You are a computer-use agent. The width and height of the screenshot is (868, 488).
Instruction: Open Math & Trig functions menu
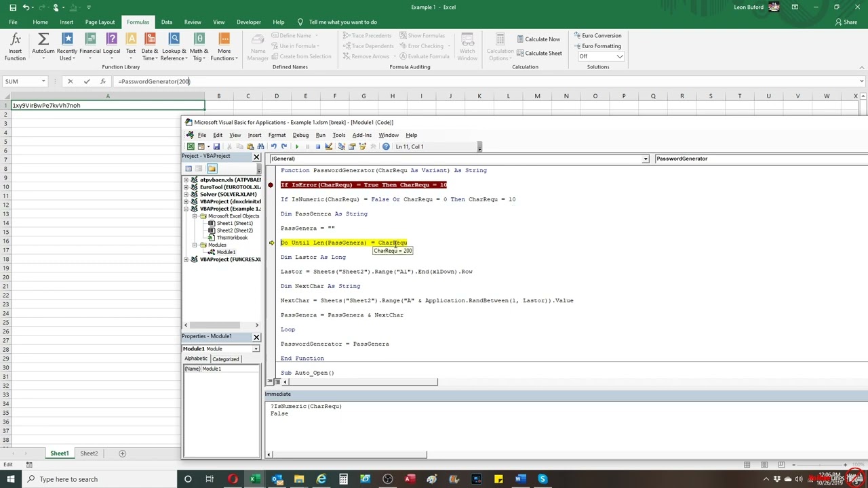(x=199, y=46)
